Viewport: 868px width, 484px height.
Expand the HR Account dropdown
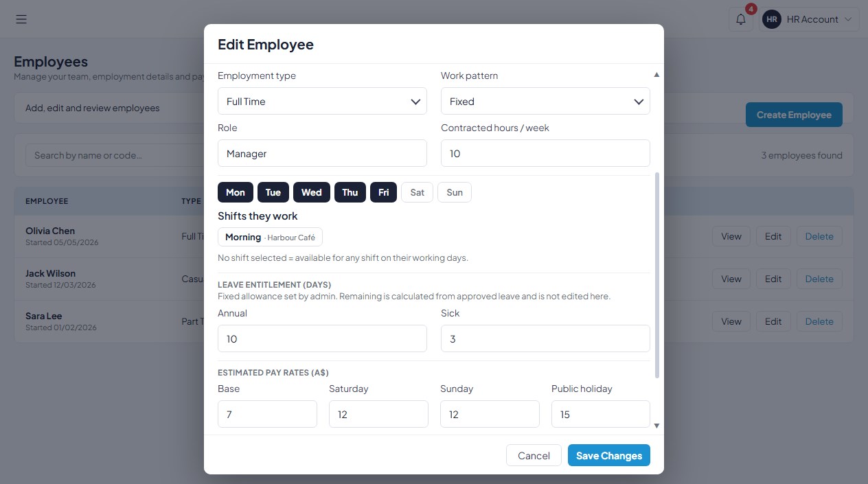click(x=810, y=19)
